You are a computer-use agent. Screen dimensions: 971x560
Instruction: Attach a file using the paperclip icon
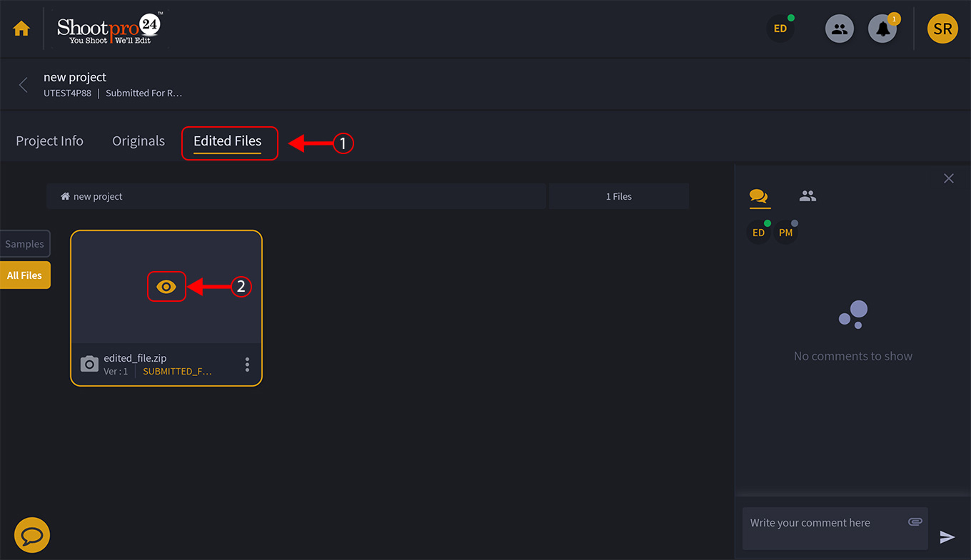[x=915, y=522]
